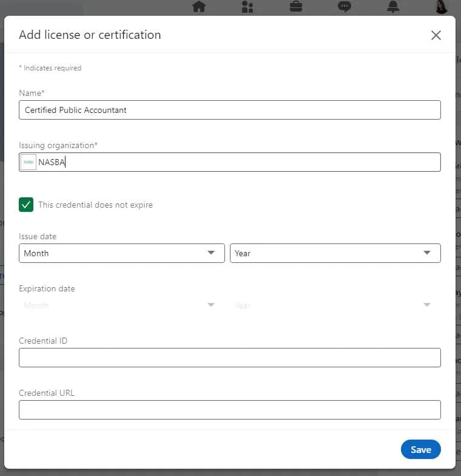461x476 pixels.
Task: Expand the Issue date Year dropdown
Action: click(x=335, y=253)
